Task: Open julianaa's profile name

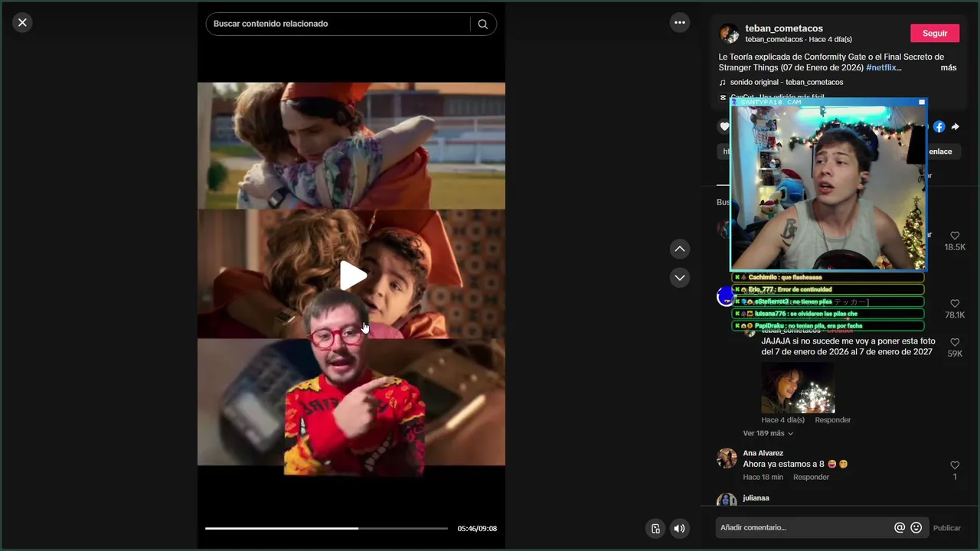Action: click(x=756, y=498)
